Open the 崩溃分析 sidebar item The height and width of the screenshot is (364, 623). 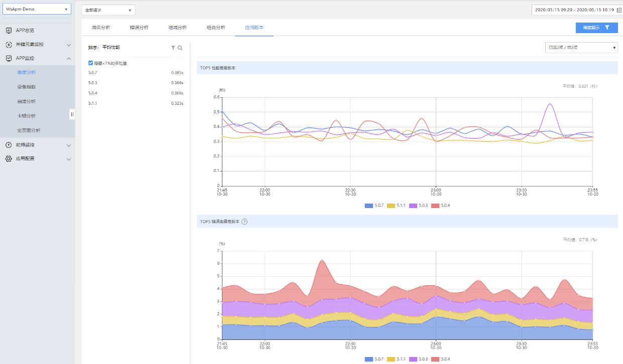[27, 101]
